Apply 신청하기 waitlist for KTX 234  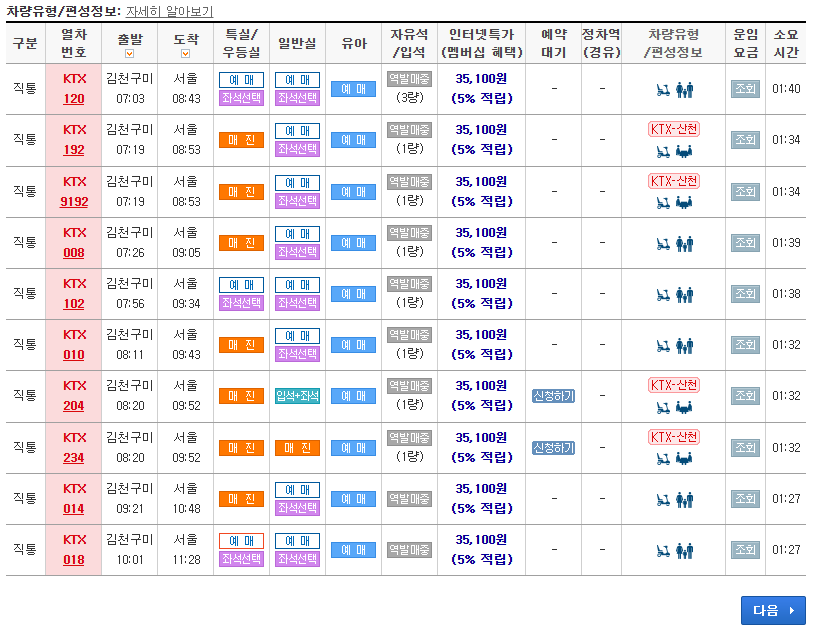(553, 448)
